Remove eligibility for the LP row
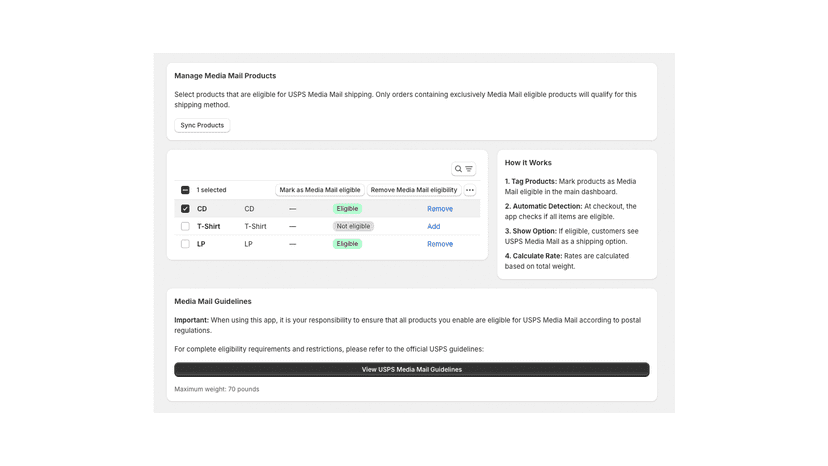 pyautogui.click(x=440, y=244)
